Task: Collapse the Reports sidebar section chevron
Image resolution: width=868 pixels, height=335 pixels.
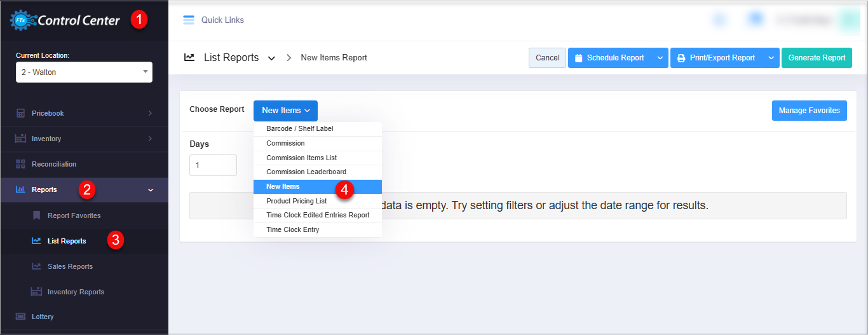Action: (151, 189)
